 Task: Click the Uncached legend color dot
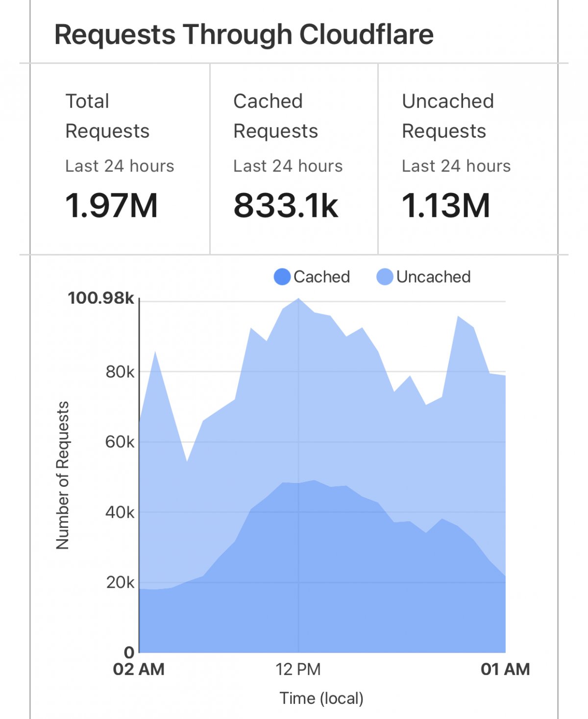point(385,277)
